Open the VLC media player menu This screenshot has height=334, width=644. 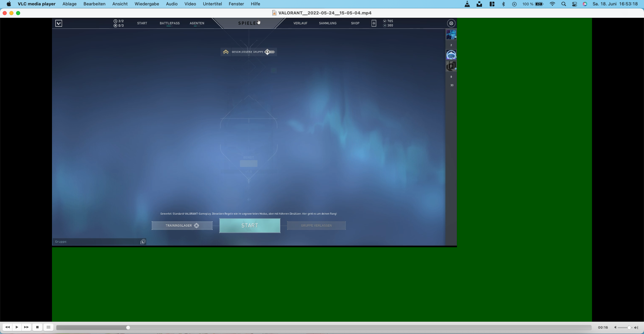pos(37,4)
